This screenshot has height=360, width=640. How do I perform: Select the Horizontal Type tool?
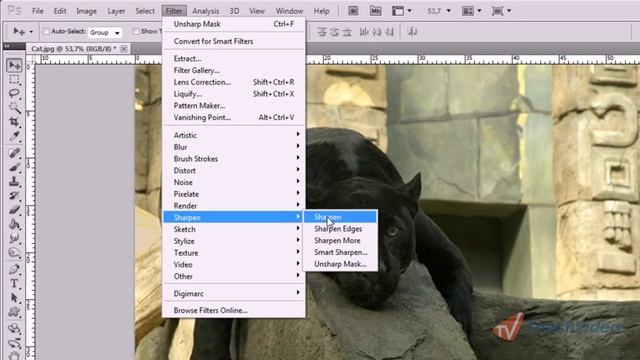click(x=14, y=284)
